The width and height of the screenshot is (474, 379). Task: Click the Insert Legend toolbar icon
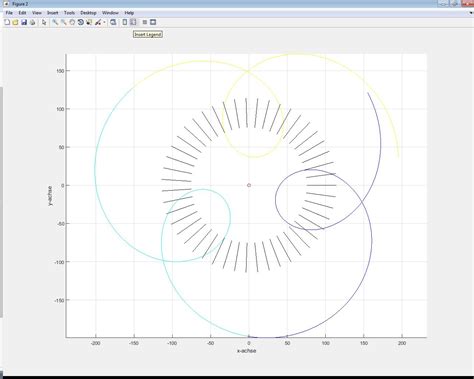(x=133, y=22)
